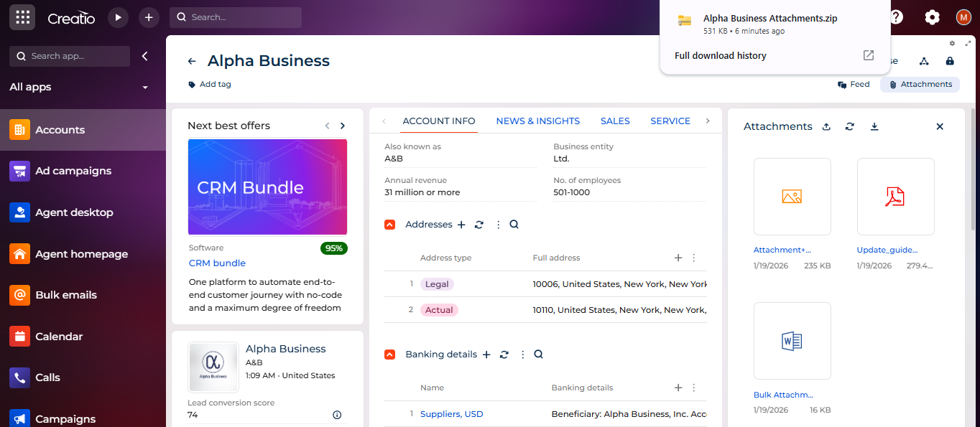Collapse the Addresses section

coord(389,225)
